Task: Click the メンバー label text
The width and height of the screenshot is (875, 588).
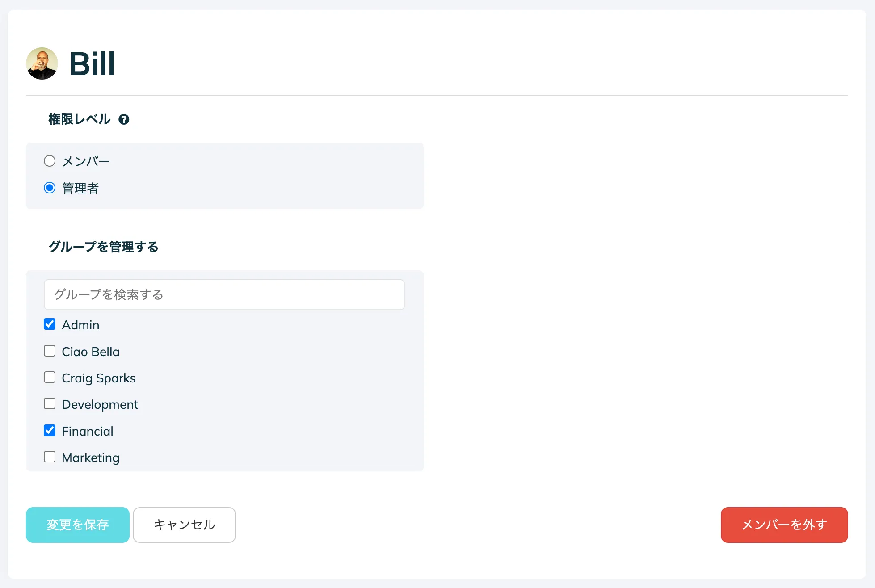Action: (x=86, y=161)
